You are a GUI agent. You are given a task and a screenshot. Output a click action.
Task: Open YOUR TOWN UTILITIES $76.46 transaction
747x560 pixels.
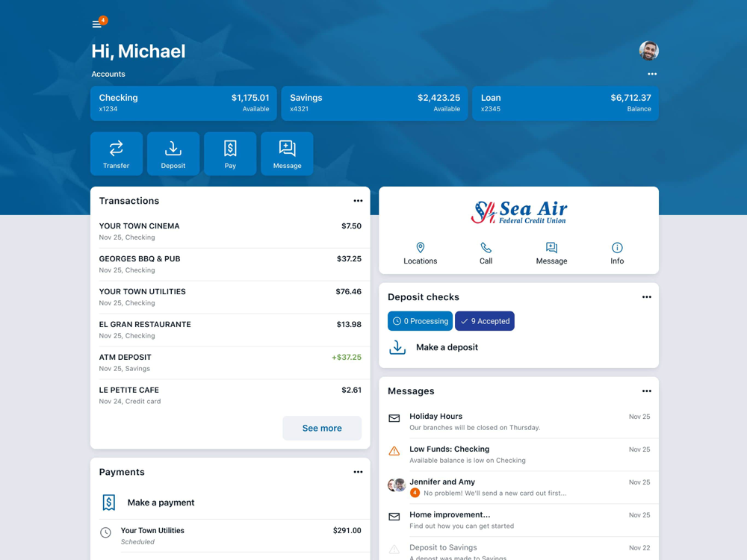(230, 297)
